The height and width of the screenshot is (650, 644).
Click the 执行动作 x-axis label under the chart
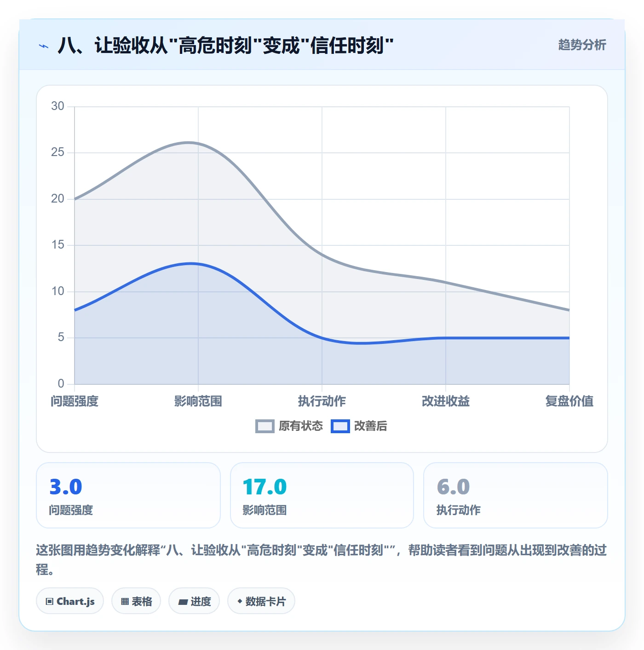[x=322, y=401]
